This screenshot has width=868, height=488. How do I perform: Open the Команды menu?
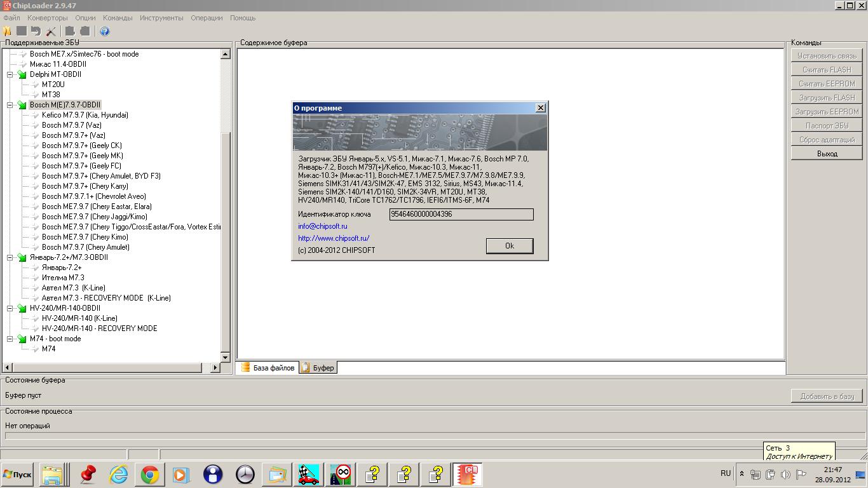pyautogui.click(x=118, y=18)
